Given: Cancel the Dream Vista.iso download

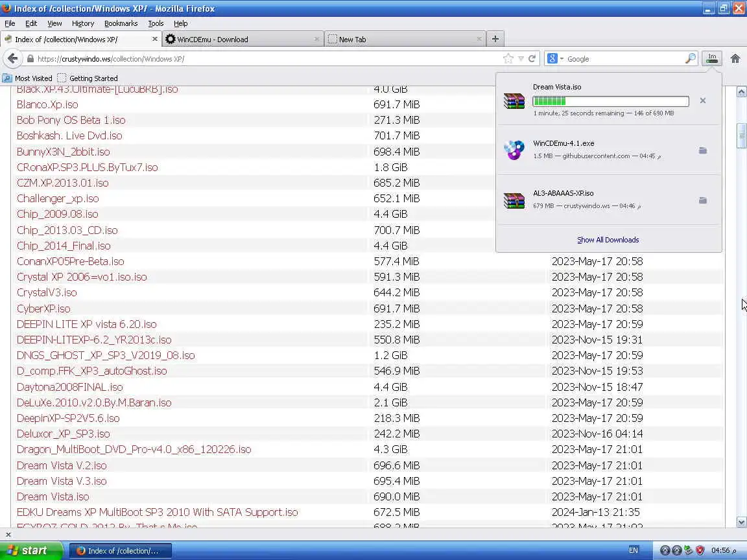Looking at the screenshot, I should [703, 100].
